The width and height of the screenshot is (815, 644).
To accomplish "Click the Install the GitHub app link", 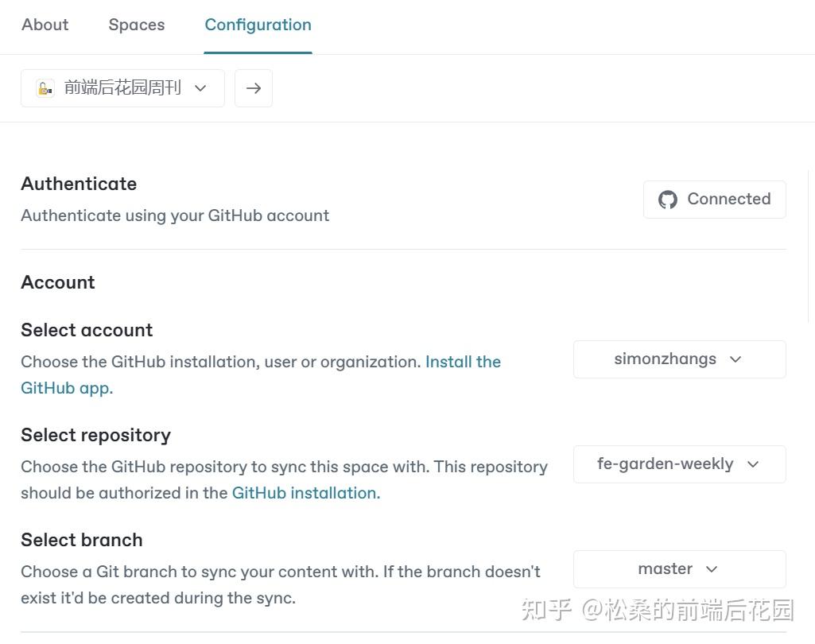I will tap(463, 362).
